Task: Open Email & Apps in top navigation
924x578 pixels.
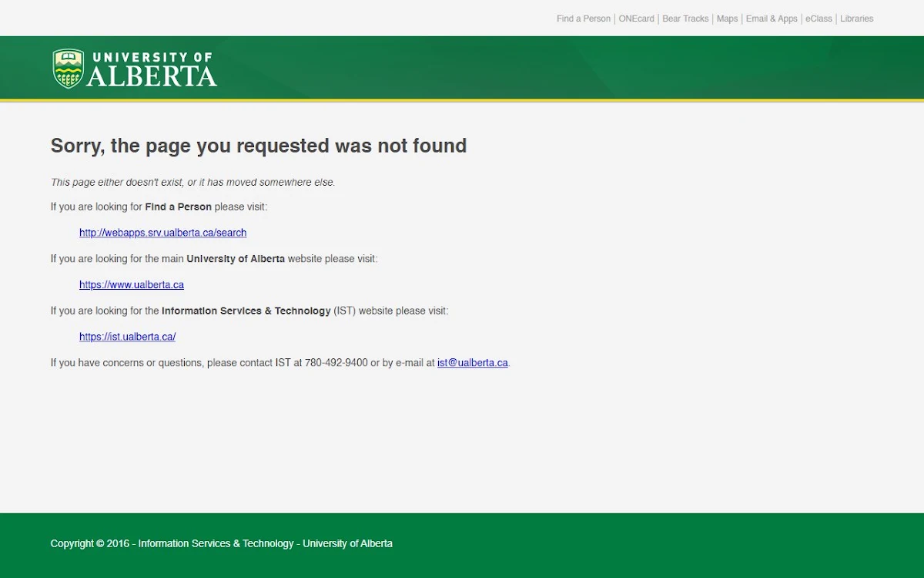Action: coord(772,18)
